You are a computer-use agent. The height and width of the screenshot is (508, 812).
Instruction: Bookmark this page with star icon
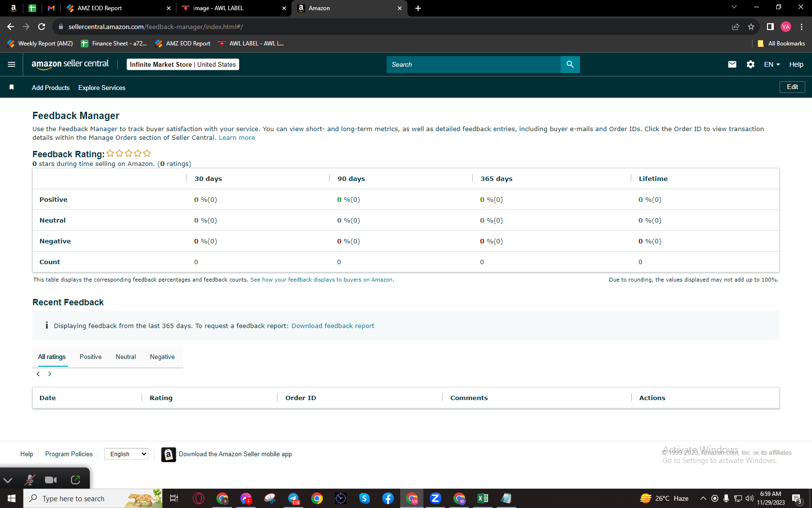tap(751, 27)
